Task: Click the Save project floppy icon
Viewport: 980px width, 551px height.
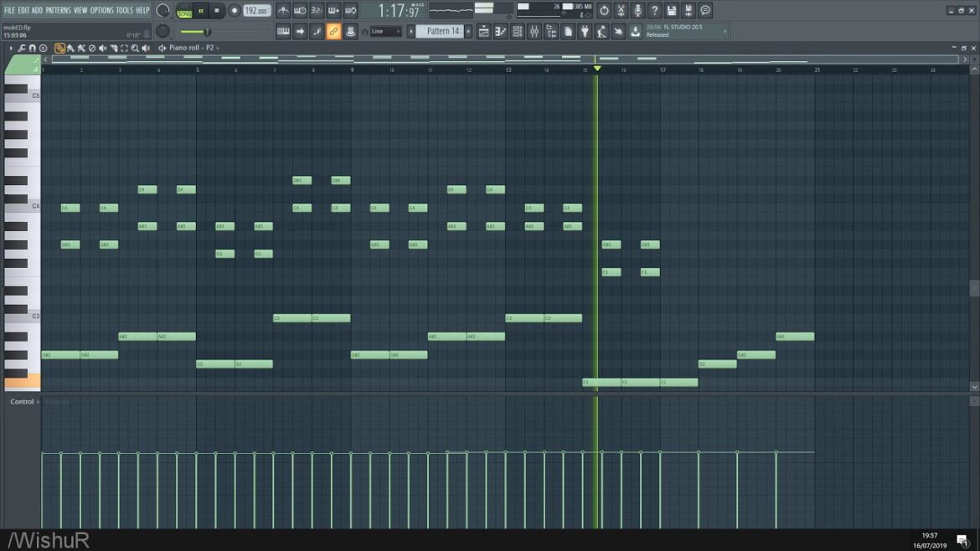Action: pyautogui.click(x=671, y=10)
